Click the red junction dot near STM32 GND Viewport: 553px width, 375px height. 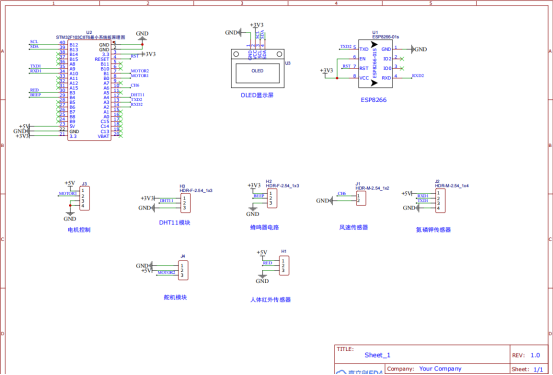pyautogui.click(x=142, y=44)
